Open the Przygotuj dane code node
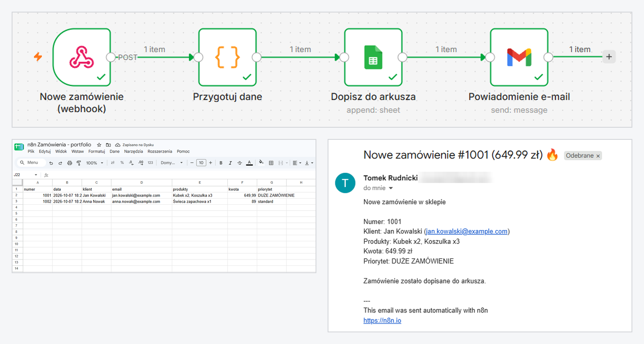The height and width of the screenshot is (344, 644). coord(227,57)
